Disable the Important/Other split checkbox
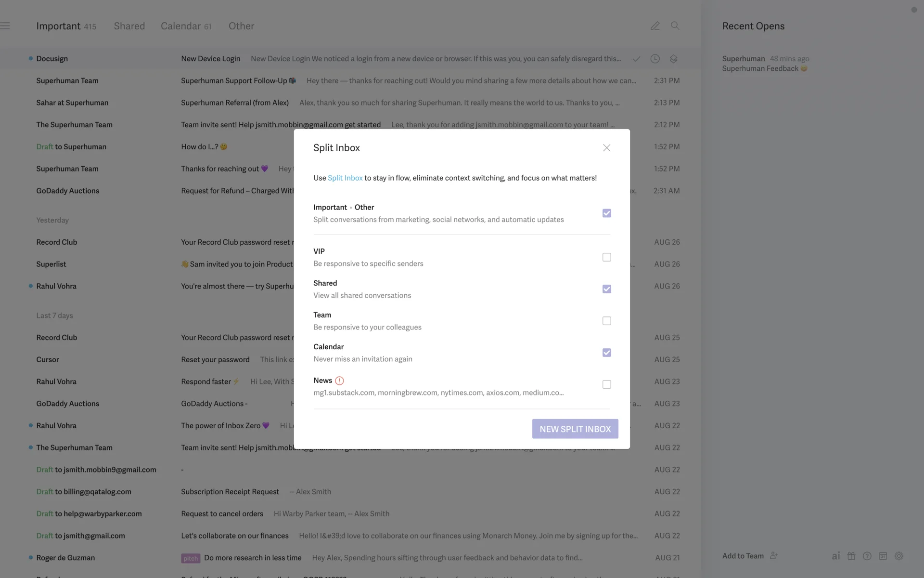 pyautogui.click(x=606, y=213)
